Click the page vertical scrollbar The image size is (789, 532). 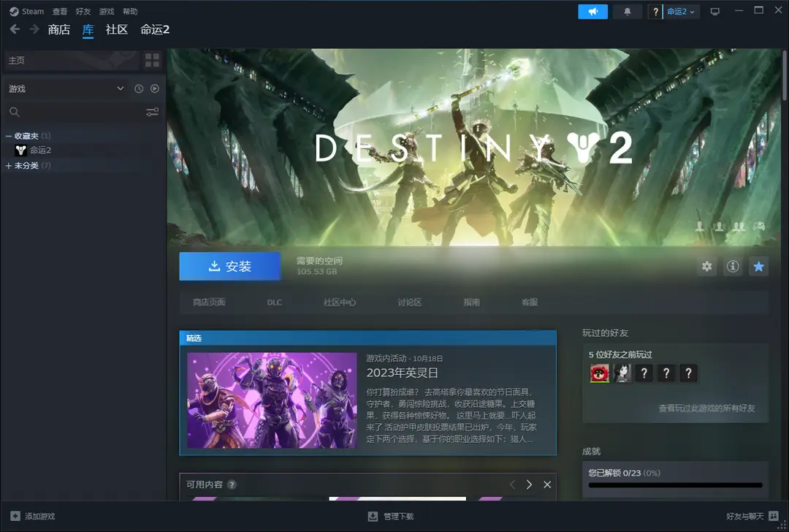click(x=785, y=75)
